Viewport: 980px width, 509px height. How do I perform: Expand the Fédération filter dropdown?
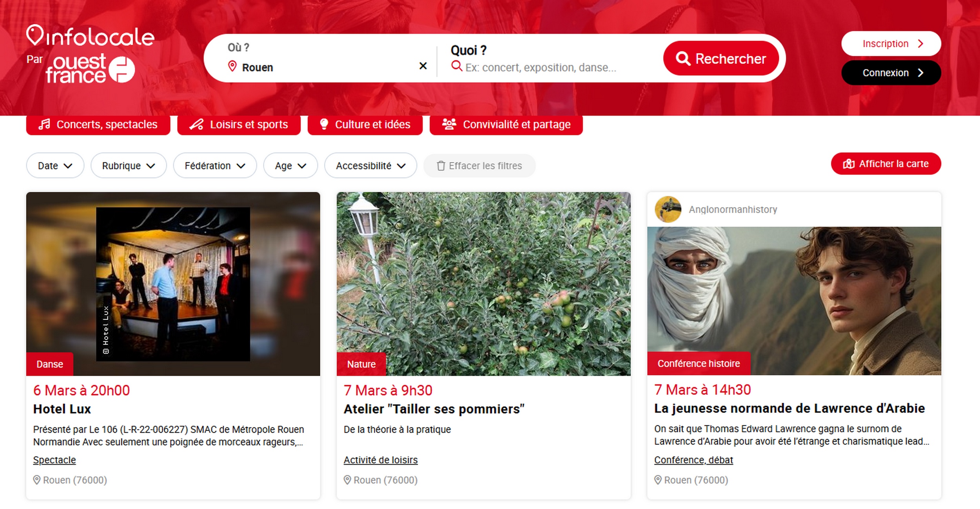pyautogui.click(x=215, y=166)
